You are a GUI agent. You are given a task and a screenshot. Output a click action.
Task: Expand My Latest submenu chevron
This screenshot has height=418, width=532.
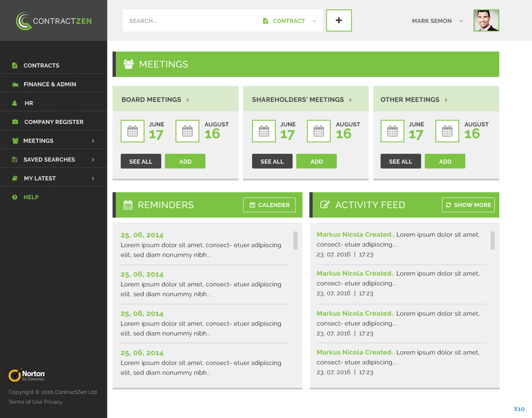pyautogui.click(x=93, y=178)
